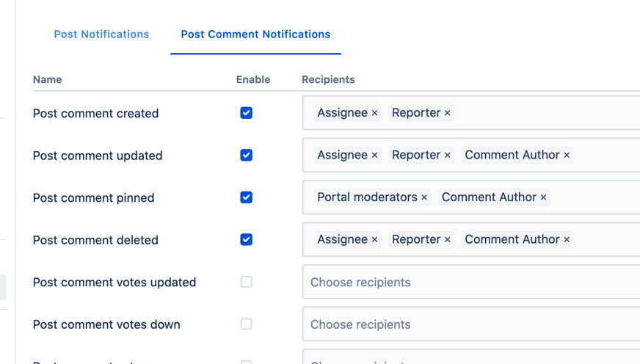
Task: Disable Post comment deleted notification checkbox
Action: coord(247,240)
